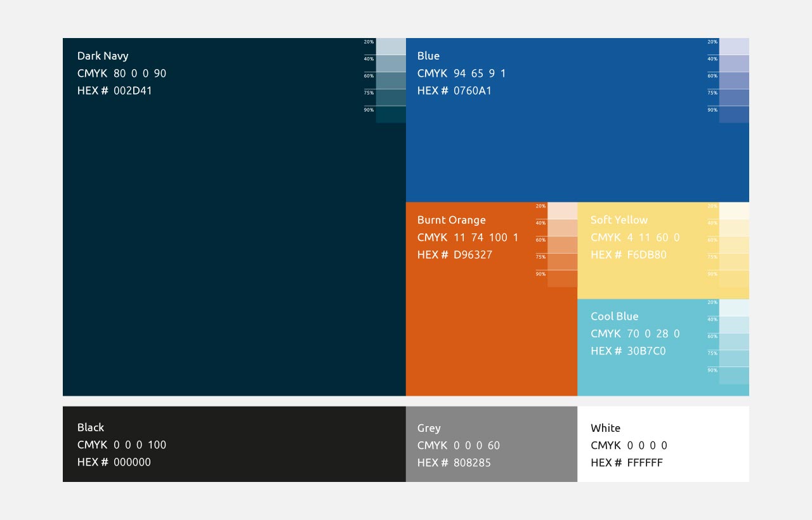Click the Soft Yellow 20% tint swatch

pyautogui.click(x=734, y=211)
